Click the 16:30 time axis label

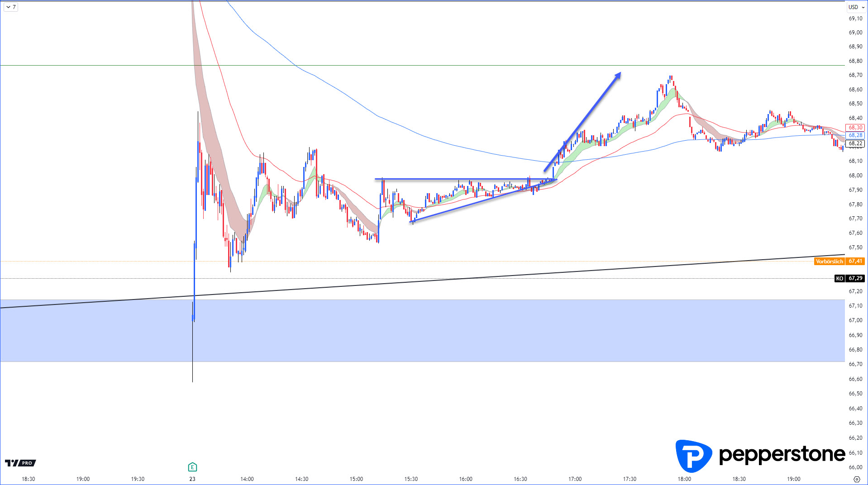coord(520,479)
